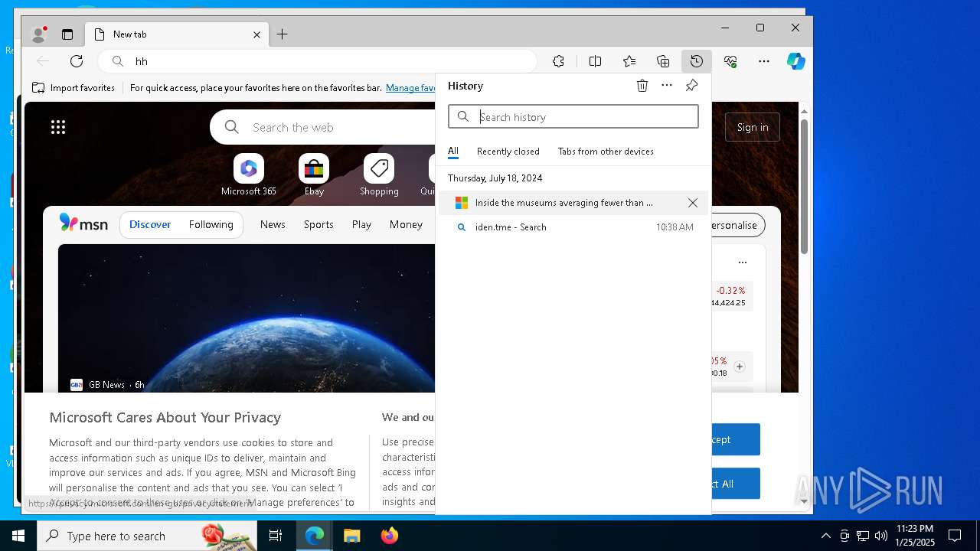Open the tab actions menu icon
Screen dimensions: 980x551
[67, 34]
